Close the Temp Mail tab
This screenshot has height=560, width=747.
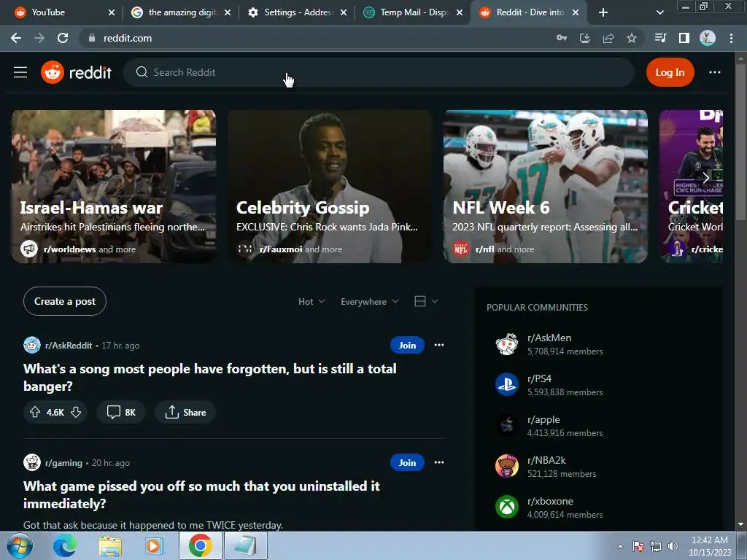460,12
